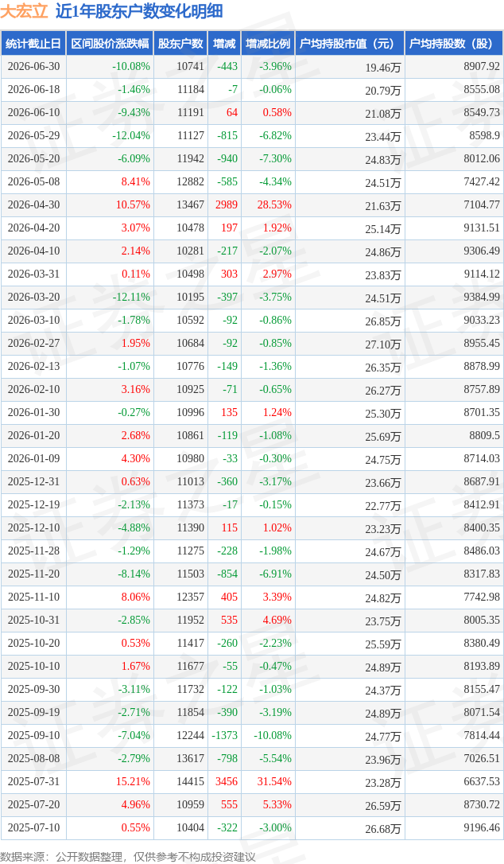Select the 2026-06-30 date cell

click(x=33, y=67)
